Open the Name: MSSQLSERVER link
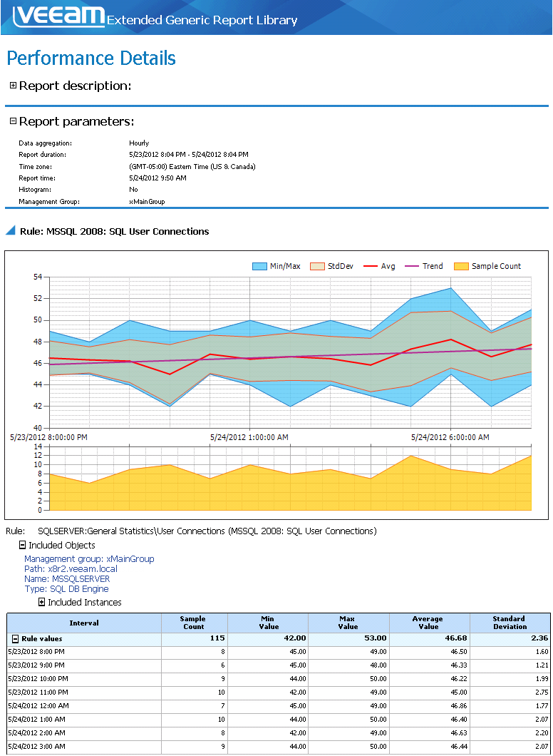 point(67,578)
